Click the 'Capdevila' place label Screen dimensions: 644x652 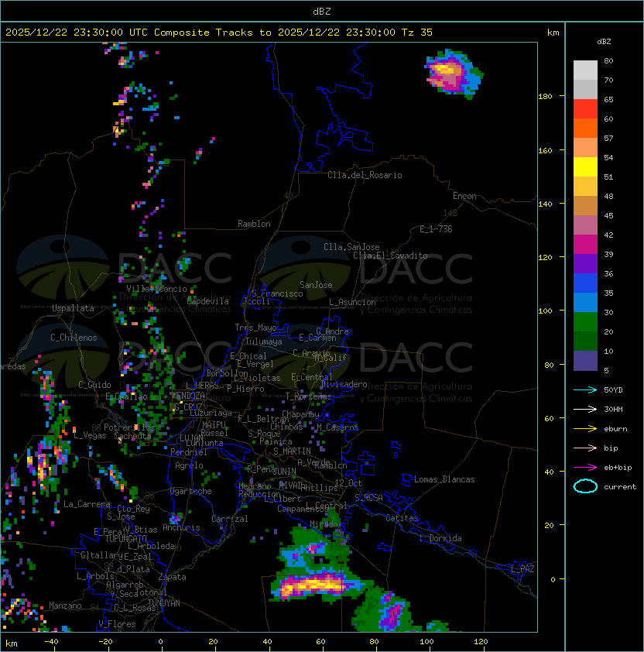pyautogui.click(x=208, y=301)
